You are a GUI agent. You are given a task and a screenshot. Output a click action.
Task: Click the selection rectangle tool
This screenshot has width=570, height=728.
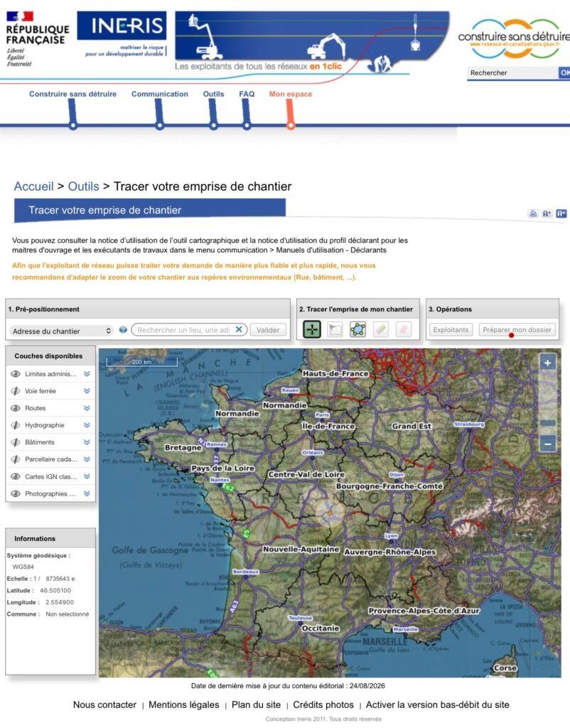335,329
